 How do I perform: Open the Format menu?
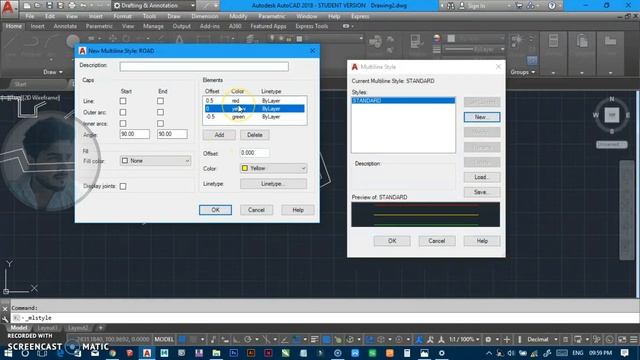pos(122,16)
